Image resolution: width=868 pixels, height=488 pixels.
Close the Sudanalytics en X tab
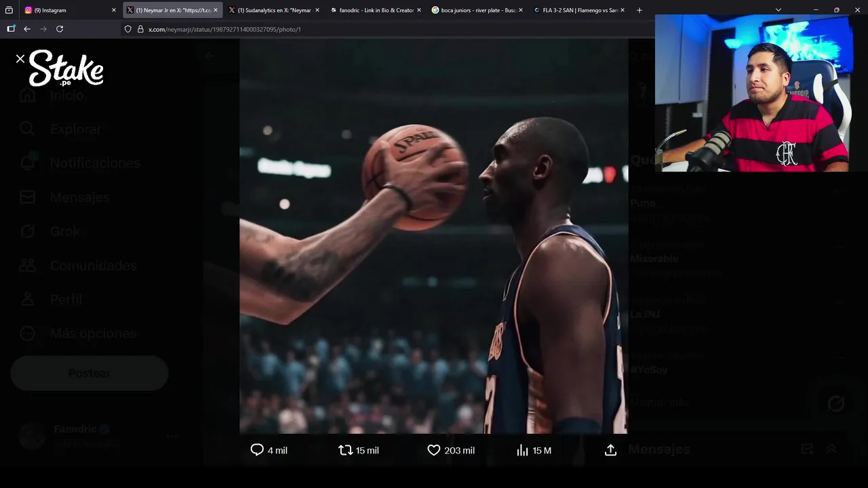pos(317,10)
